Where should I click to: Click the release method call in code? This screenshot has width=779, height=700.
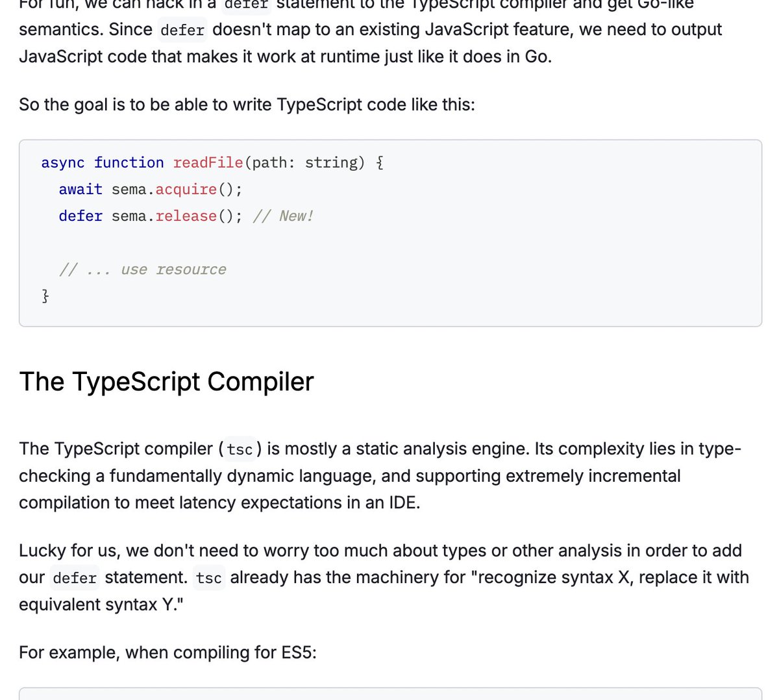click(186, 216)
